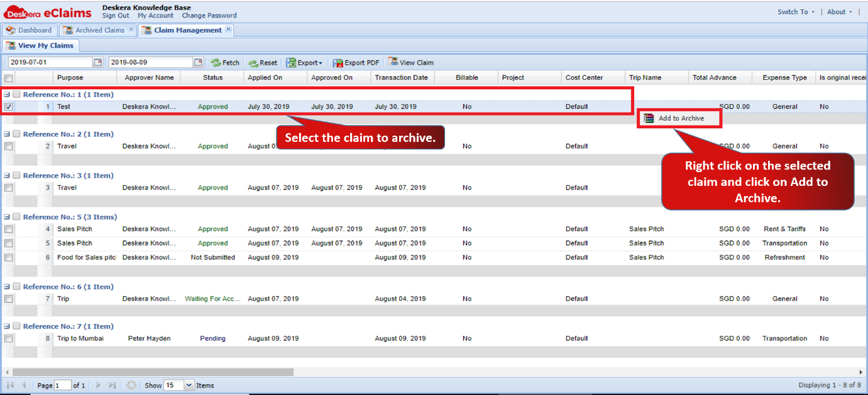The height and width of the screenshot is (395, 868).
Task: Open the Change Password link
Action: (209, 16)
